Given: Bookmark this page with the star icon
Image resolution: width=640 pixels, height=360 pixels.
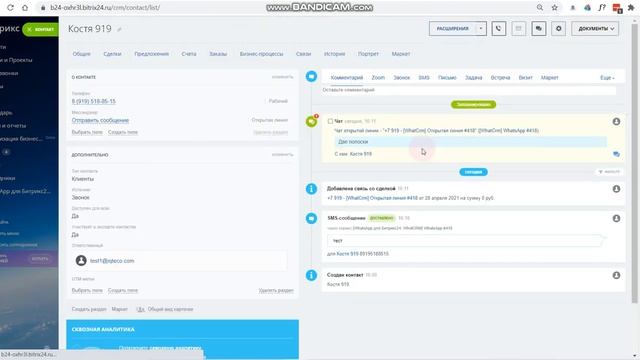Looking at the screenshot, I should pyautogui.click(x=554, y=7).
